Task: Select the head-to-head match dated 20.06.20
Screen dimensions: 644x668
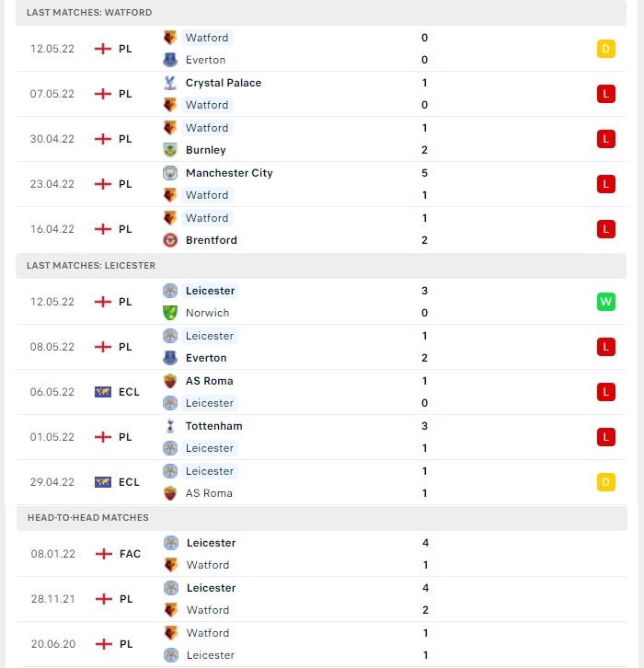Action: point(322,644)
